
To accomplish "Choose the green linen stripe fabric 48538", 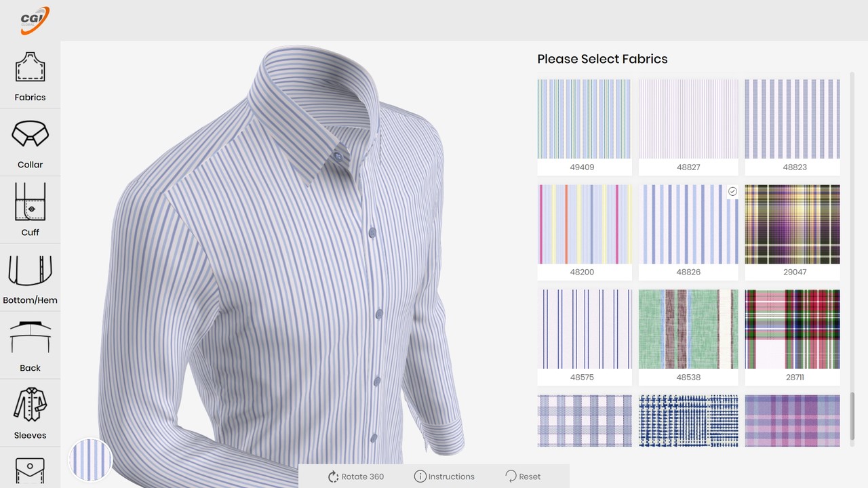I will coord(688,329).
